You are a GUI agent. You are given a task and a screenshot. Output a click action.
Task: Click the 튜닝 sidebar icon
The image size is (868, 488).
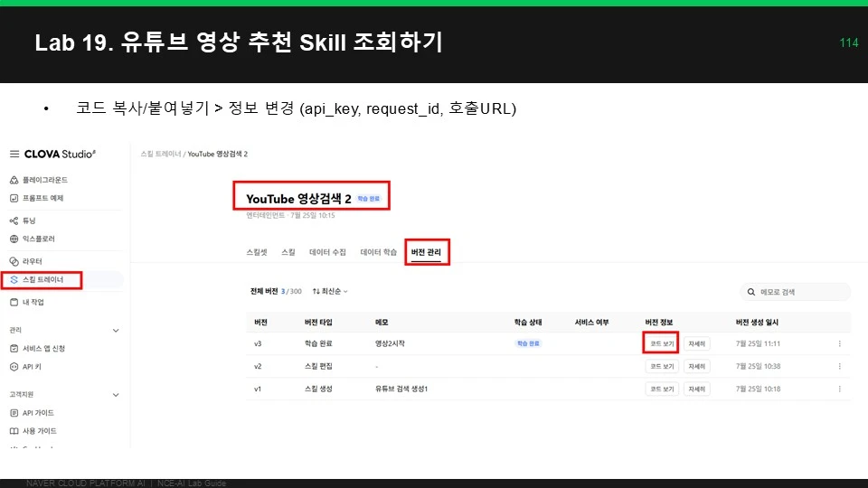point(14,221)
